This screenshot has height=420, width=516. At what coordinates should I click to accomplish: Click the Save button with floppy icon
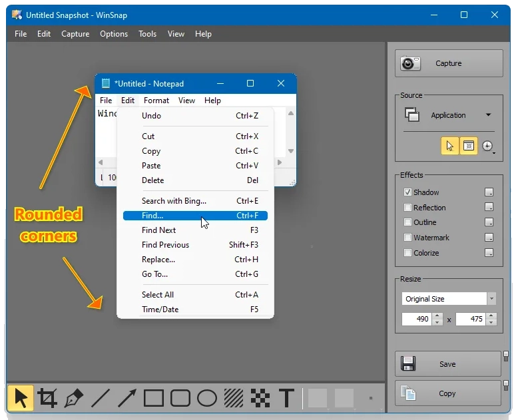(448, 364)
